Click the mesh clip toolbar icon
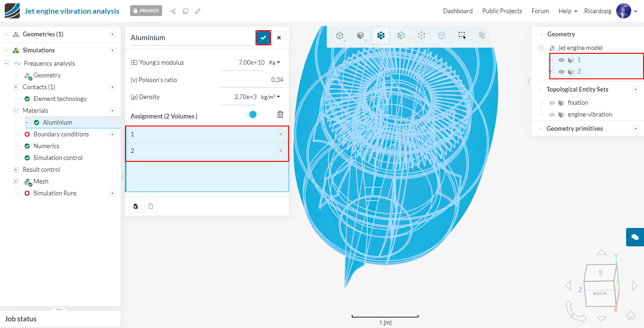Viewport: 644px width, 328px height. point(482,35)
